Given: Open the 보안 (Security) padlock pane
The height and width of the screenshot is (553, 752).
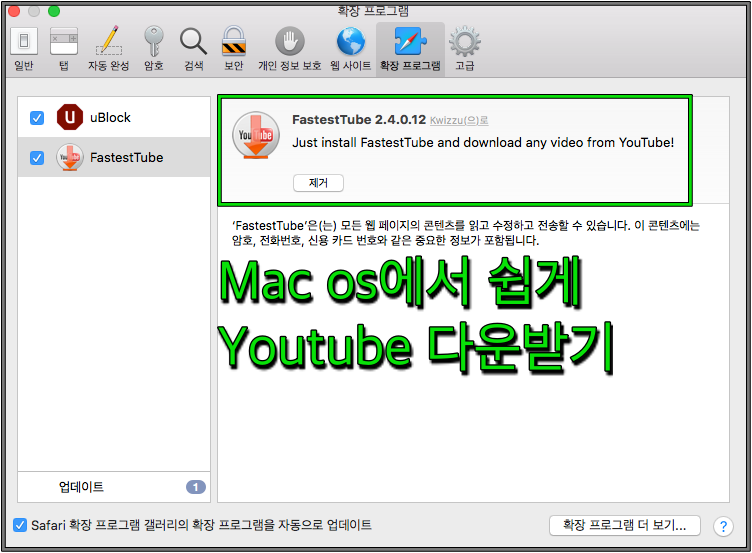Looking at the screenshot, I should [234, 49].
